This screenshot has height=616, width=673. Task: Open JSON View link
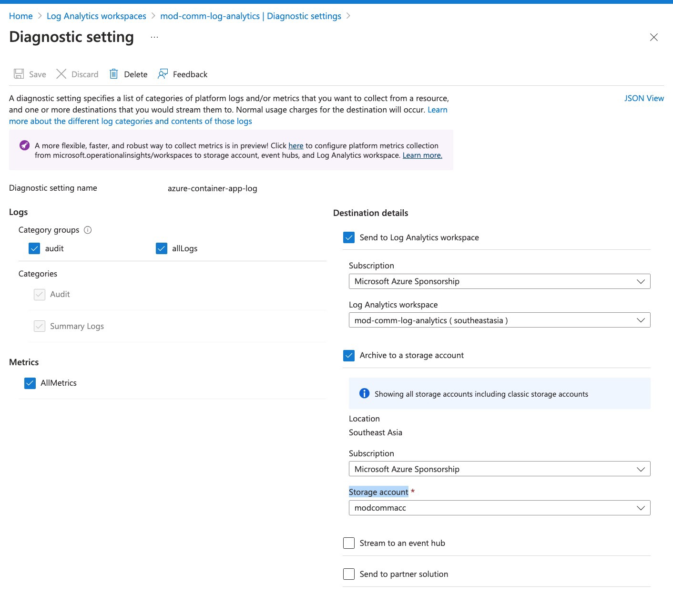(644, 98)
